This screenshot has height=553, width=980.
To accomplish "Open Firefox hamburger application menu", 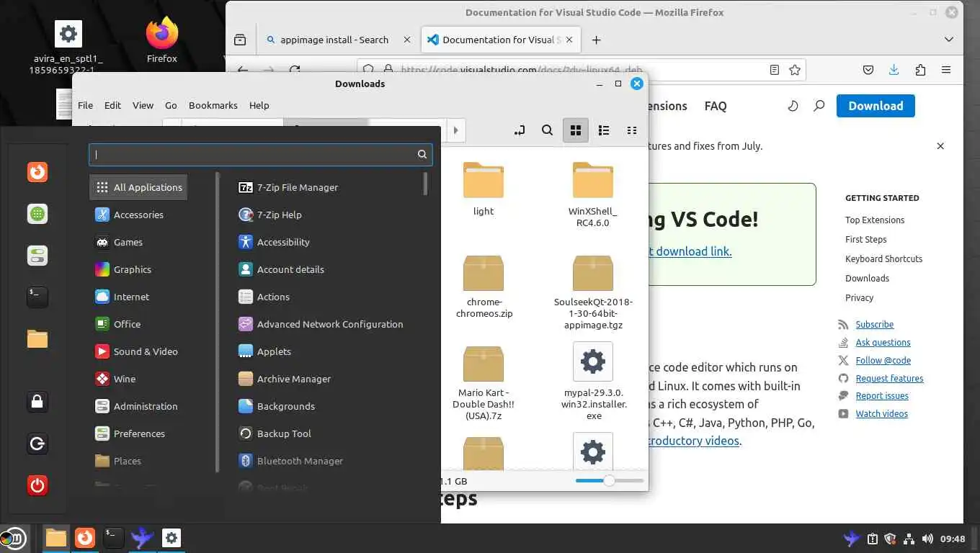I will click(x=946, y=70).
